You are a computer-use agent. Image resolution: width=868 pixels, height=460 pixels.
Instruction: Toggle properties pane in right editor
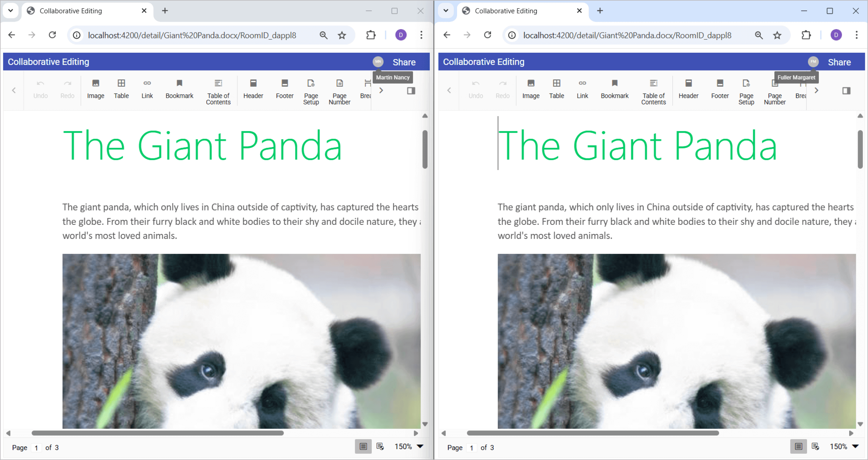pos(846,91)
